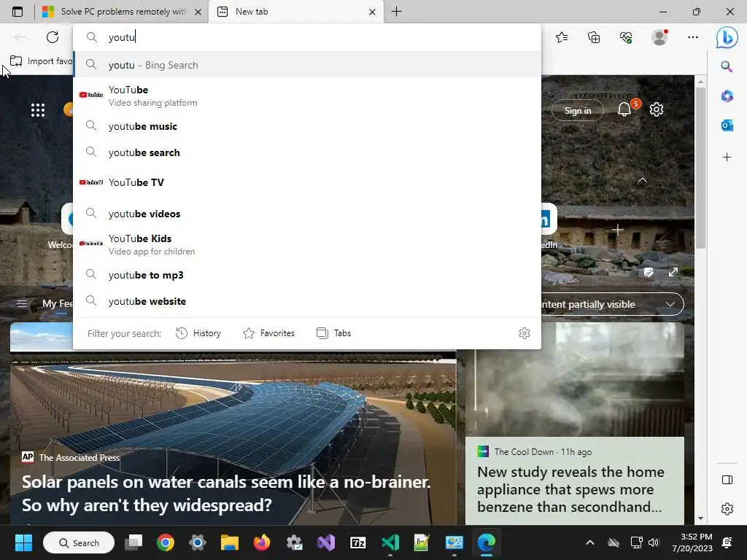
Task: Click the page vertical scrollbar thumb
Action: tap(700, 167)
